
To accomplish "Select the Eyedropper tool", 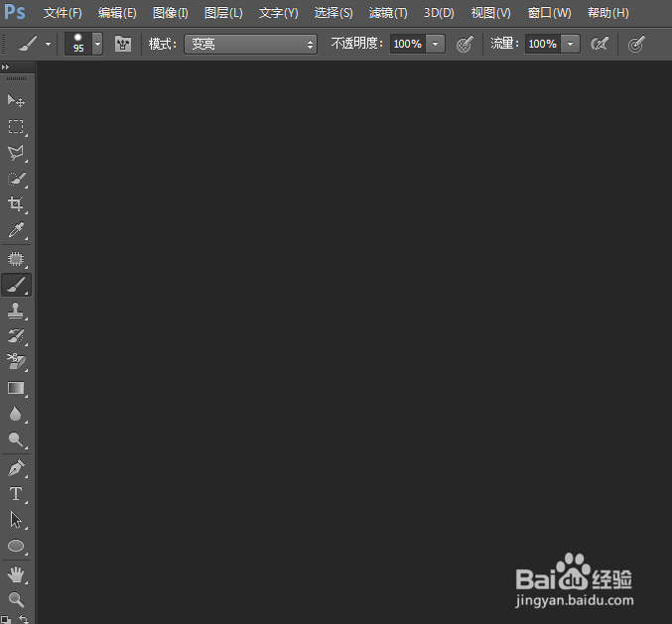I will pyautogui.click(x=16, y=230).
